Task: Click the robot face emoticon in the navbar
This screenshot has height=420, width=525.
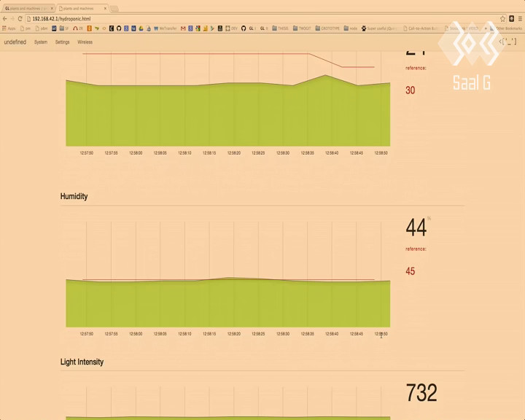Action: pos(507,42)
